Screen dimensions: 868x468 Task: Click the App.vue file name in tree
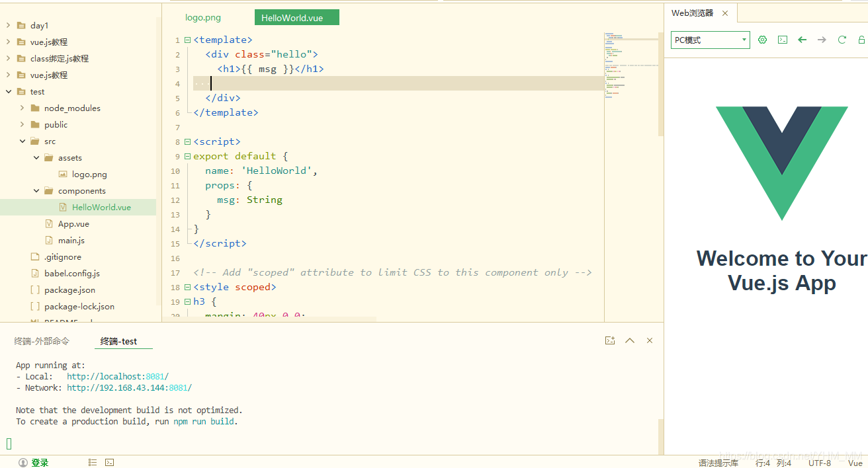tap(73, 223)
